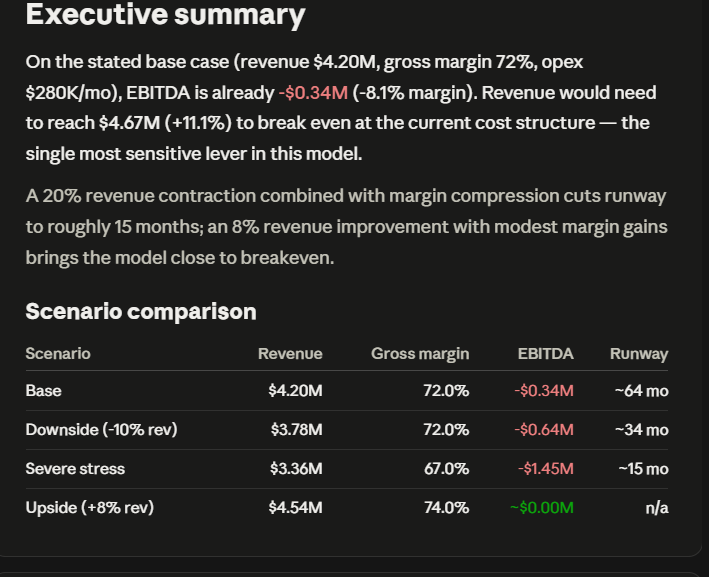The width and height of the screenshot is (709, 577).
Task: Select the 'Base' scenario row label
Action: point(43,391)
